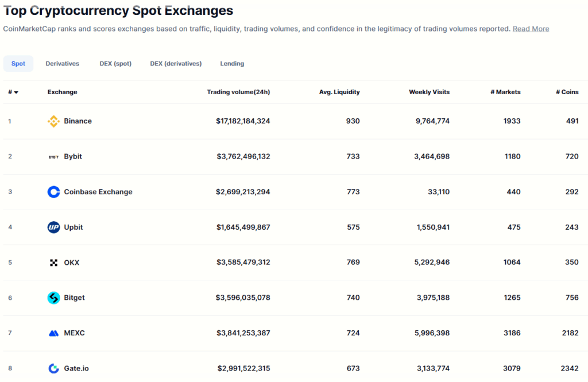Click the Coinbase Exchange logo icon
Viewport: 588px width, 382px height.
pyautogui.click(x=53, y=192)
